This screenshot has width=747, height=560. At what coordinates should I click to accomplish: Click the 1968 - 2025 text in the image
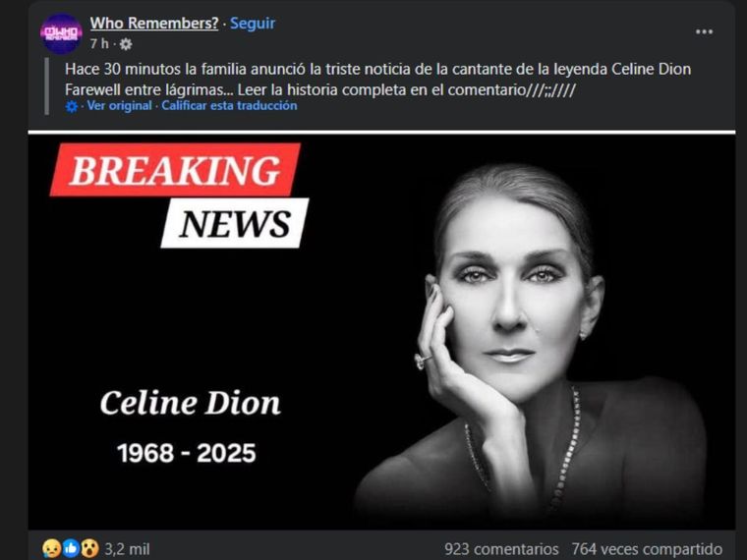coord(187,453)
